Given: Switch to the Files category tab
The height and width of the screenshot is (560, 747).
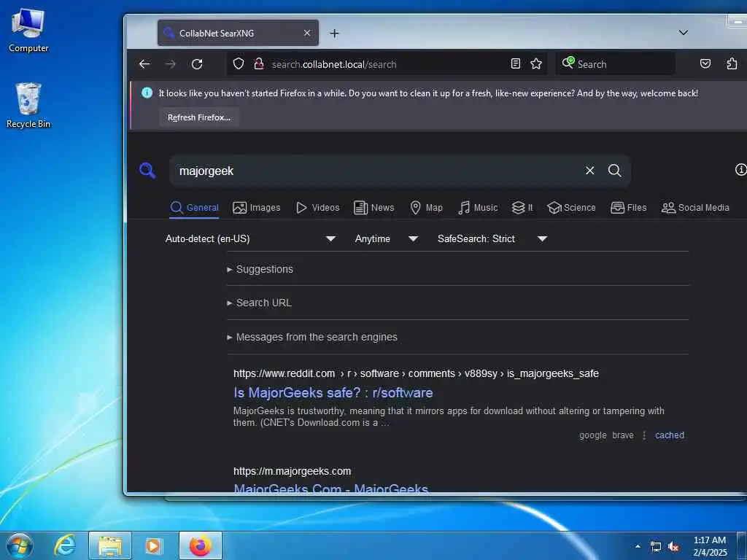Looking at the screenshot, I should pyautogui.click(x=628, y=208).
